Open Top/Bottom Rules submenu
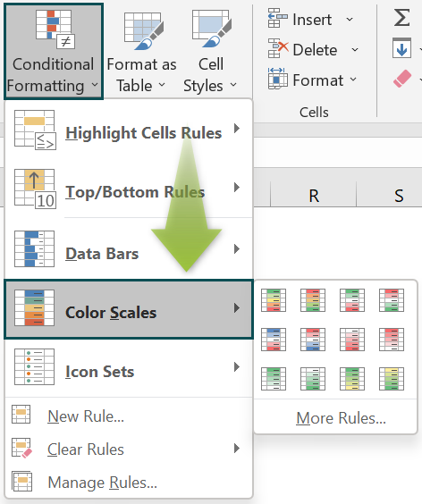 pyautogui.click(x=129, y=189)
